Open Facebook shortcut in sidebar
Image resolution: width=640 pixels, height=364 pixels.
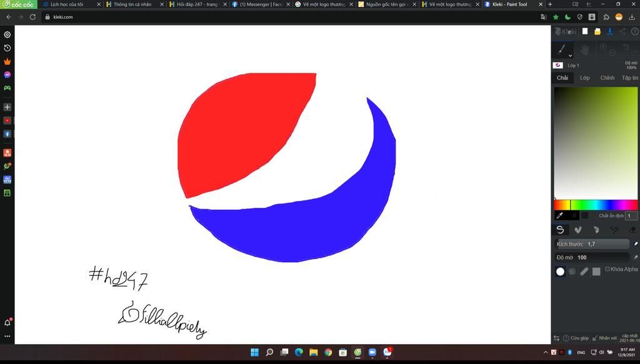coord(7,134)
